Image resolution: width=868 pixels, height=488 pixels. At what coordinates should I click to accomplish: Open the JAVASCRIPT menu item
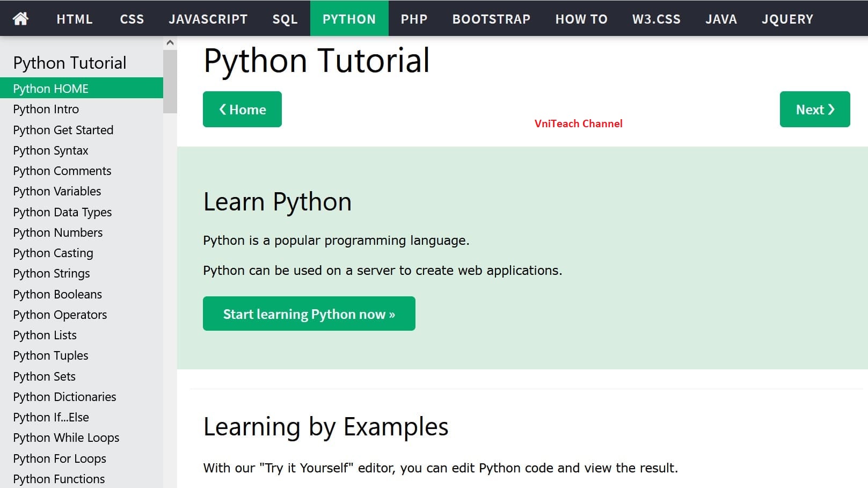208,19
